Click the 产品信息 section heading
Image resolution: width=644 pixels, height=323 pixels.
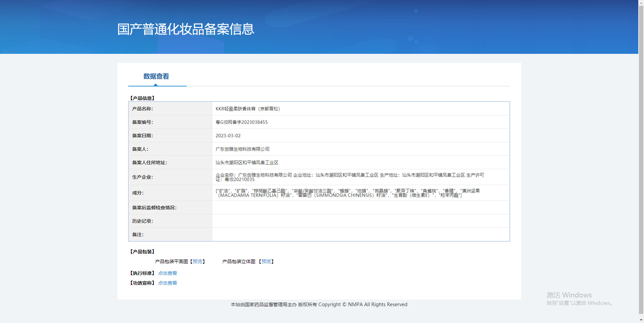142,98
